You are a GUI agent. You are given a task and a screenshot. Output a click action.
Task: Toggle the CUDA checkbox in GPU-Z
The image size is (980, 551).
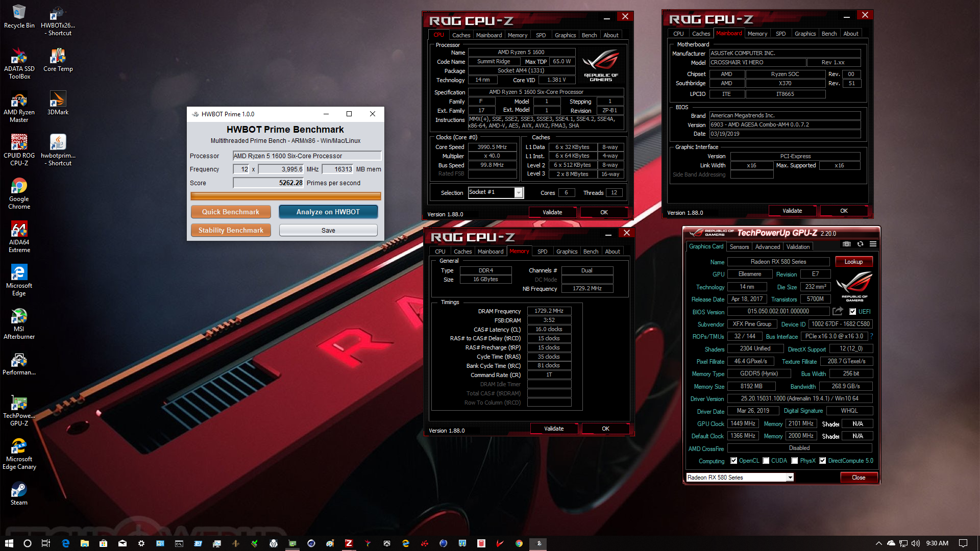[766, 461]
